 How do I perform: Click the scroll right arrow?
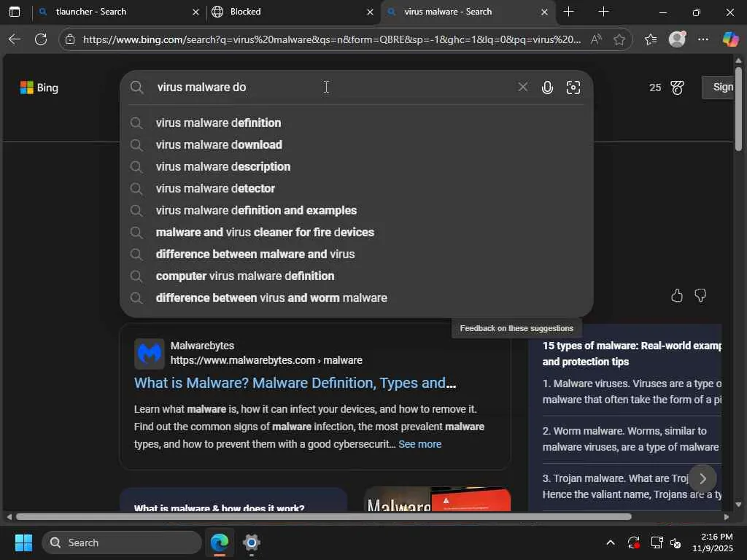pyautogui.click(x=726, y=517)
